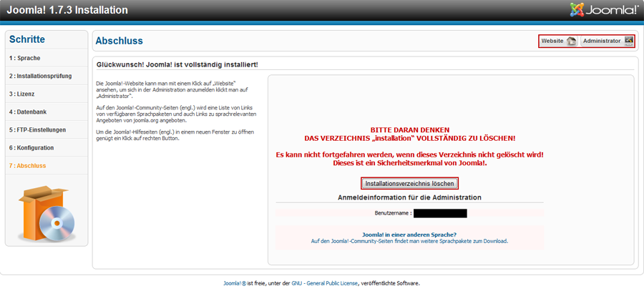Open the Website button with house icon
This screenshot has width=644, height=291.
point(559,41)
